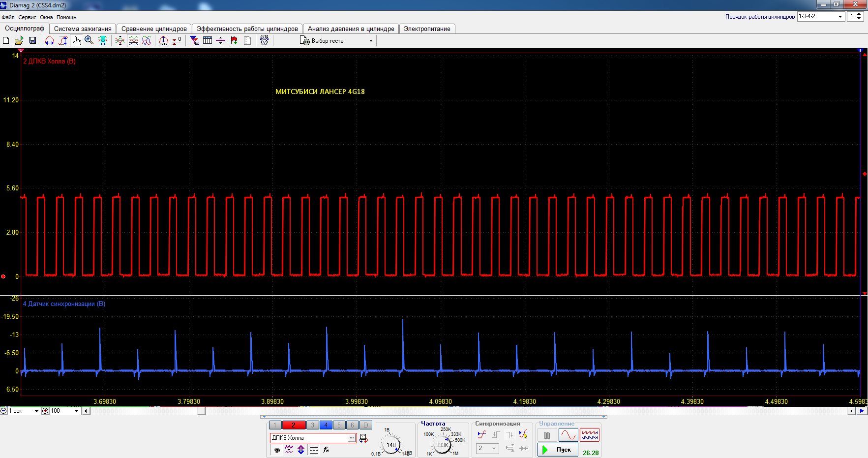Viewport: 868px width, 458px height.
Task: Click the channel filter wave icon
Action: 289,450
